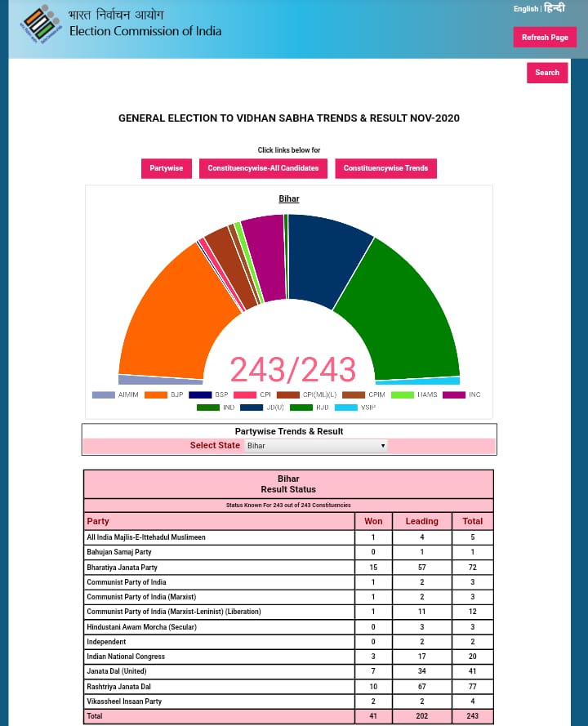Click the Refresh Page button
588x726 pixels.
pyautogui.click(x=545, y=37)
